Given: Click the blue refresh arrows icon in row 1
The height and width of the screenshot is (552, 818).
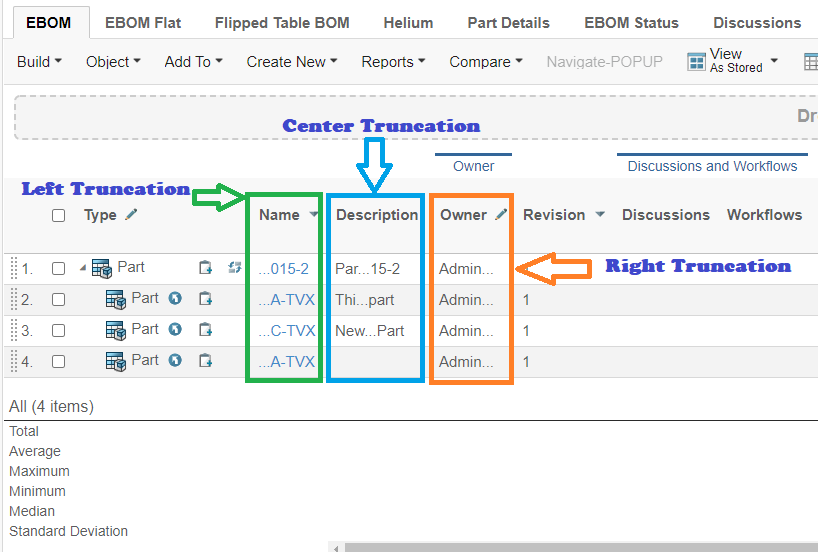Looking at the screenshot, I should [235, 267].
